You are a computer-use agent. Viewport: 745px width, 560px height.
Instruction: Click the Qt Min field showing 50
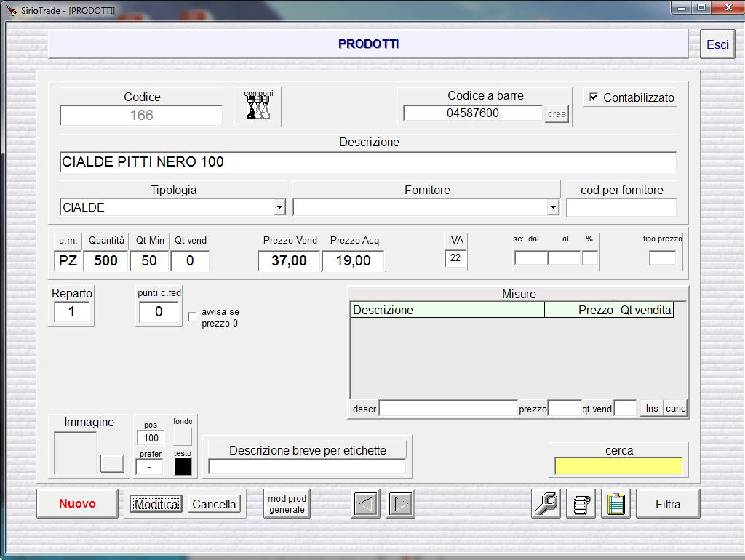(149, 261)
